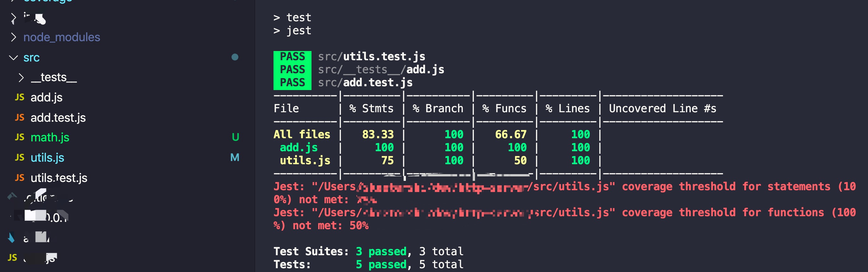Click the src/utils.test.js path in terminal

tap(371, 57)
